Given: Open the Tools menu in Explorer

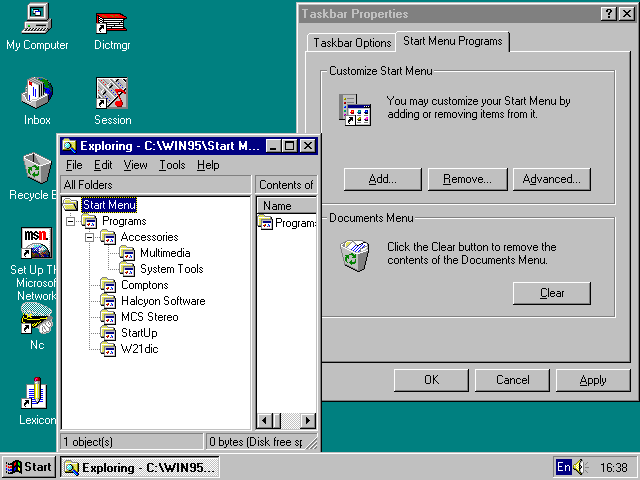Looking at the screenshot, I should [x=172, y=165].
